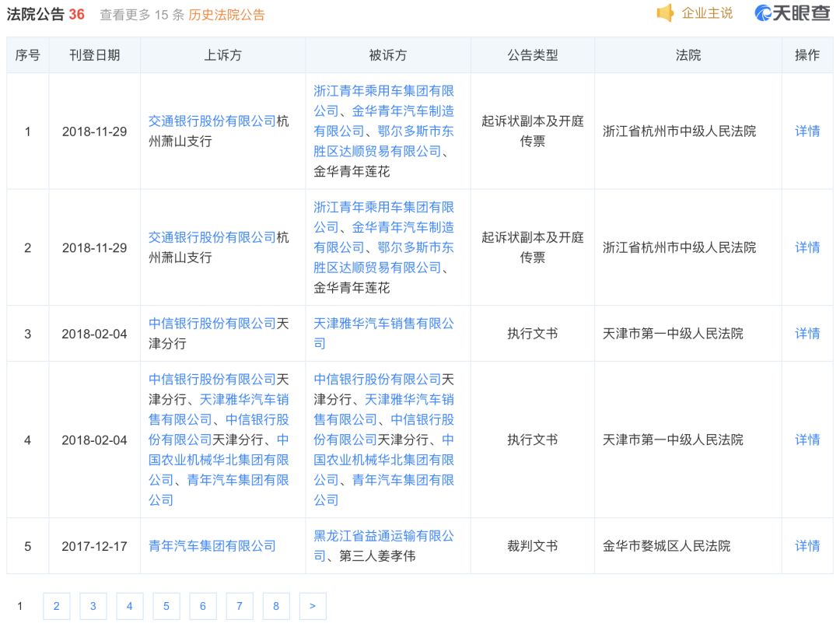840x641 pixels.
Task: Go to page 5
Action: 166,606
